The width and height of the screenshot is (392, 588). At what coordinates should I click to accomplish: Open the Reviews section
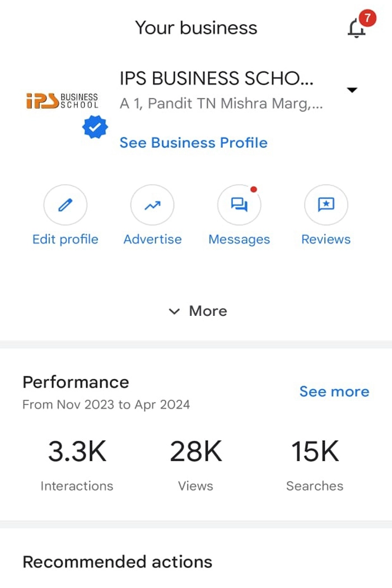[326, 204]
